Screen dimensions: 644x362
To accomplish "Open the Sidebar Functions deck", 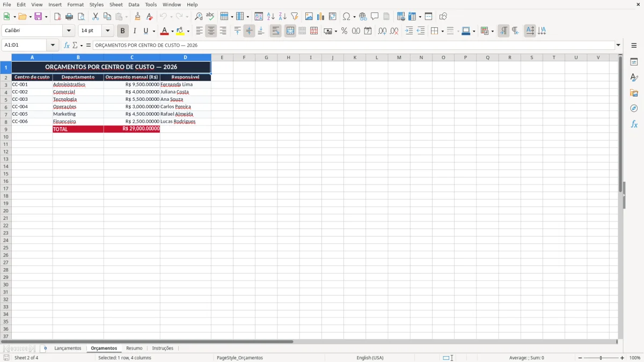I will point(634,124).
